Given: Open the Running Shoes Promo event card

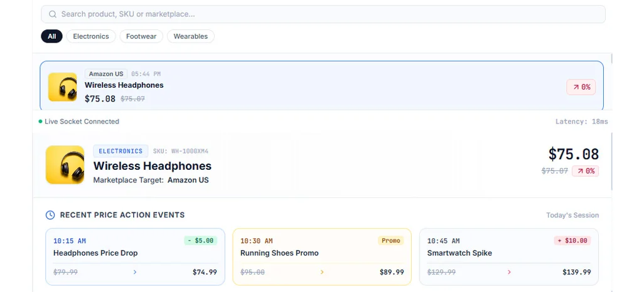Looking at the screenshot, I should [x=322, y=257].
